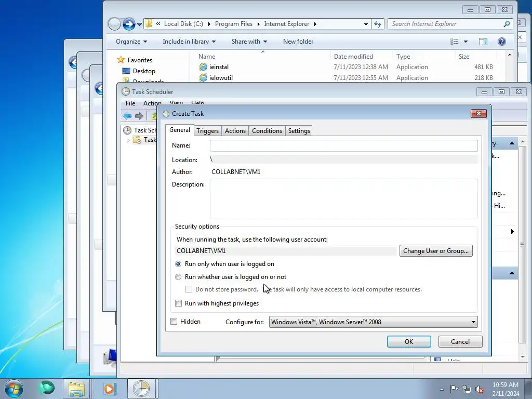Open address bar history dropdown arrow
Image resolution: width=532 pixels, height=399 pixels.
point(366,24)
